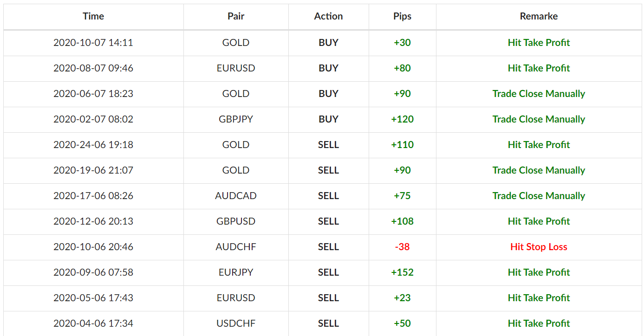Click the Remarke column header
The height and width of the screenshot is (336, 644).
[x=539, y=16]
